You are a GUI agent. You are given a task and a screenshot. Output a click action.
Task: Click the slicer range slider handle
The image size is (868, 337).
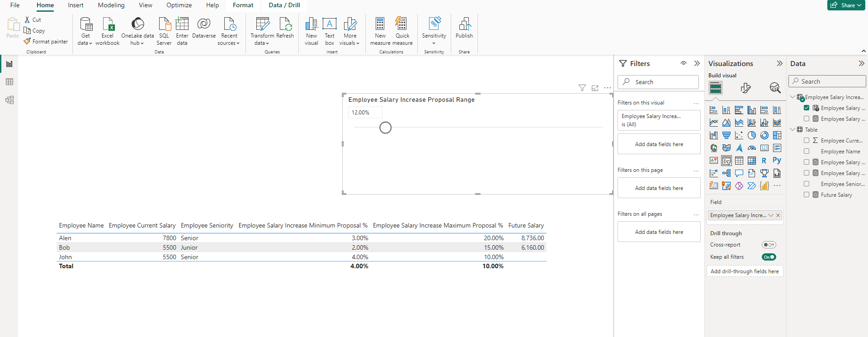[x=386, y=128]
